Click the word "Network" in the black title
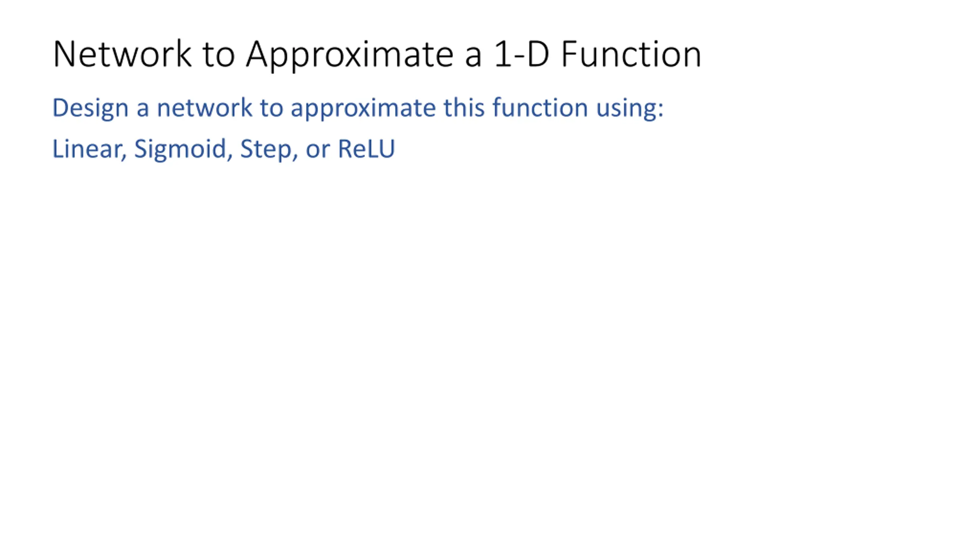Viewport: 980px width, 551px height. coord(122,54)
